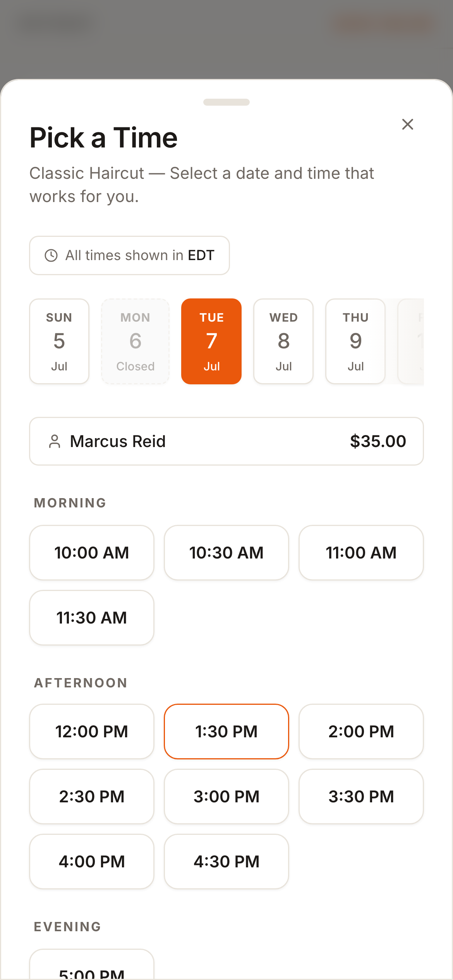This screenshot has height=980, width=453.
Task: Select the highlighted Tuesday 7 Jul date
Action: pyautogui.click(x=211, y=341)
